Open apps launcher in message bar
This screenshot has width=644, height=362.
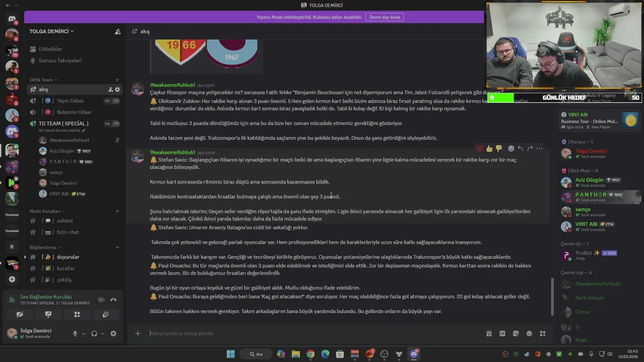click(x=542, y=333)
